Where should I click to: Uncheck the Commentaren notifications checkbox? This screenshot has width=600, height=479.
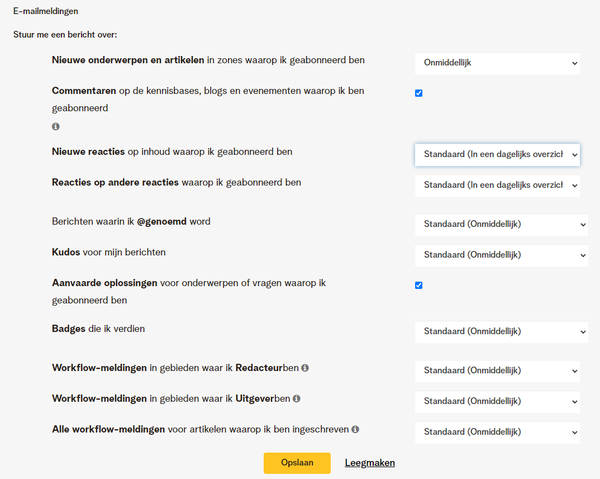[x=419, y=93]
